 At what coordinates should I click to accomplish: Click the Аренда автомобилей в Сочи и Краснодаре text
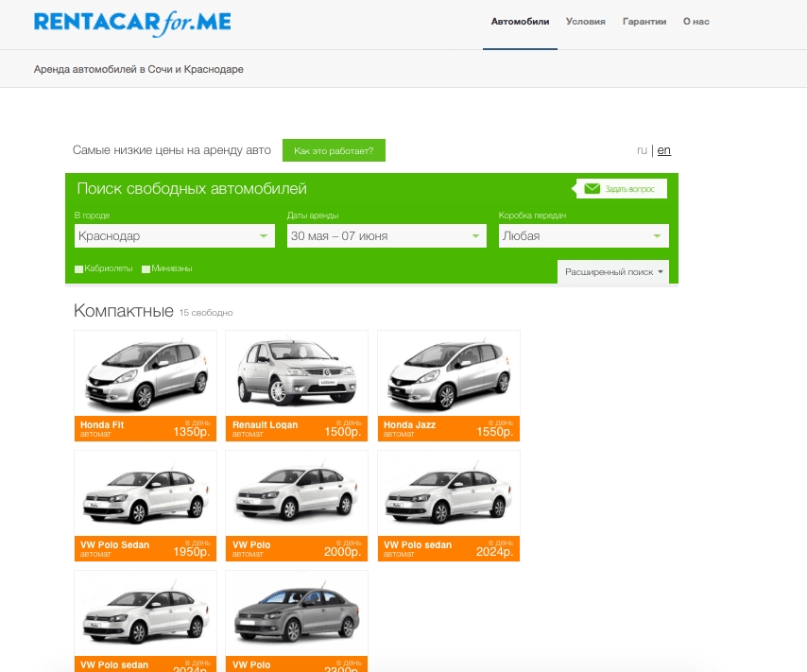point(139,69)
